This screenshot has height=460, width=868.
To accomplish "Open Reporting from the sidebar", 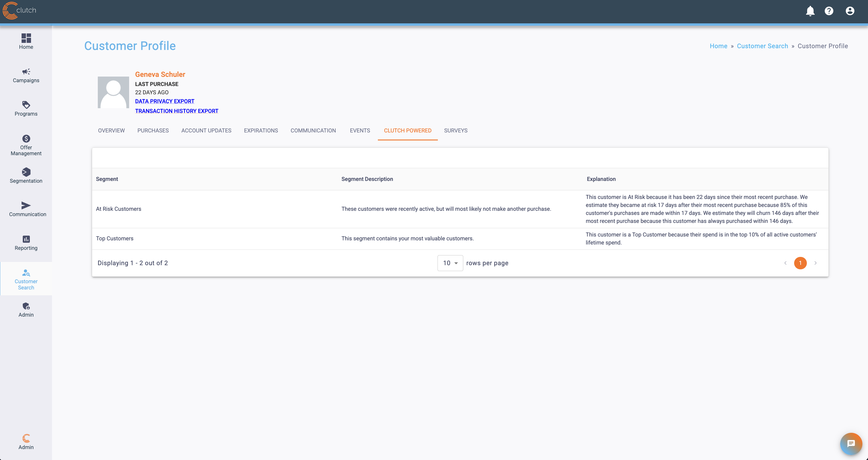I will click(26, 243).
